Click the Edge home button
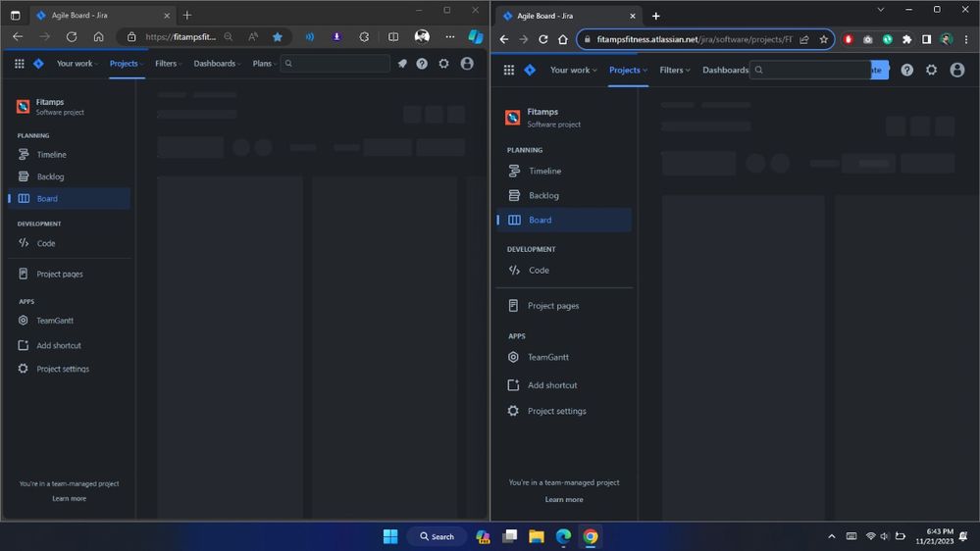980x551 pixels. coord(99,37)
